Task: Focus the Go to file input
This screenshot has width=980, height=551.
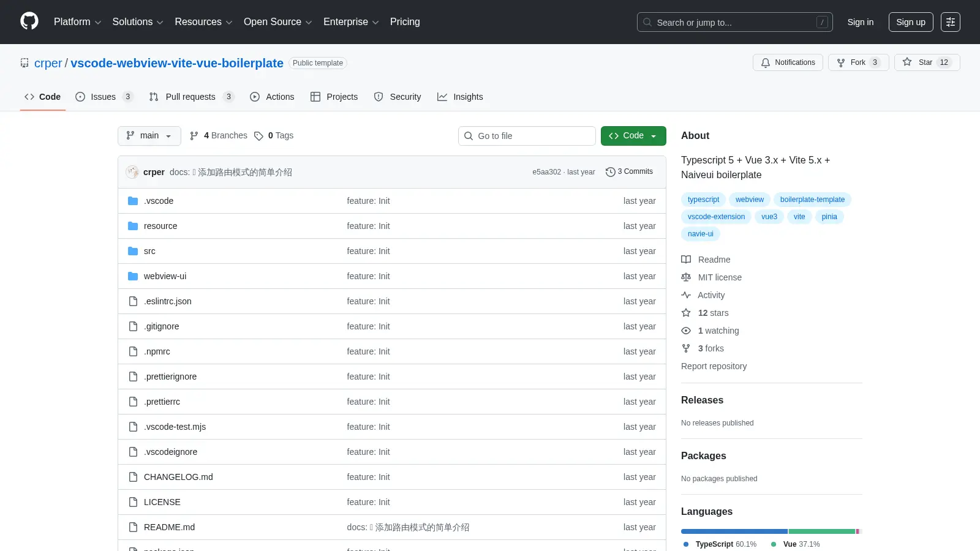Action: (527, 136)
